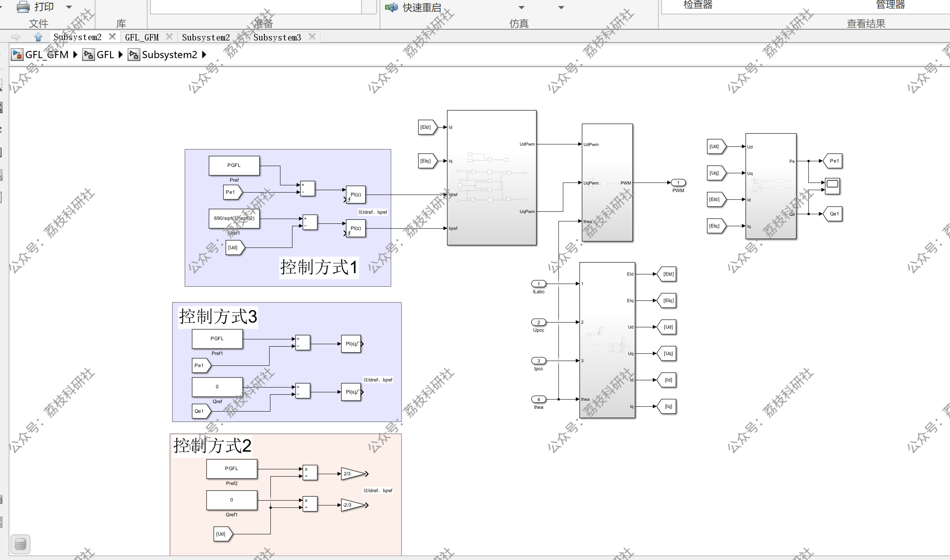Click the Subsystem2 breadcrumb in the path bar

170,55
